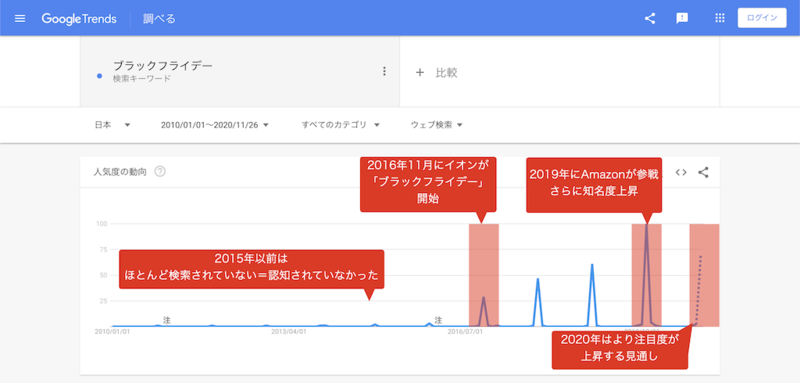The width and height of the screenshot is (800, 383).
Task: Click the 2016/07/01 axis label
Action: tap(465, 331)
